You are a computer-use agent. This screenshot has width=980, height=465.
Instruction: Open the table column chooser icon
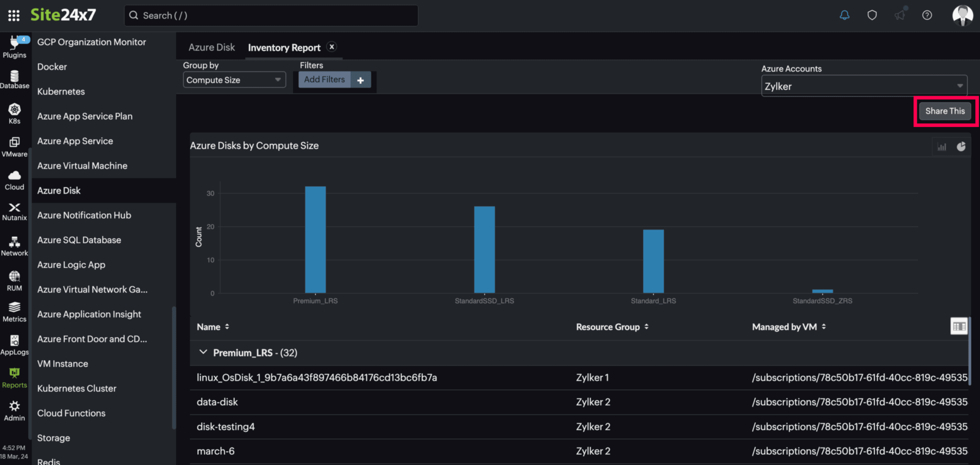click(x=958, y=326)
